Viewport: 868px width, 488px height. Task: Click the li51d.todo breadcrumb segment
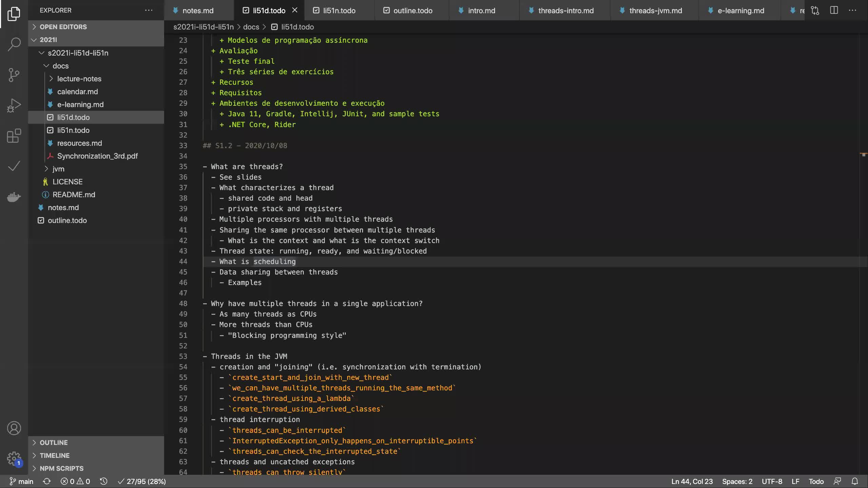(x=293, y=27)
